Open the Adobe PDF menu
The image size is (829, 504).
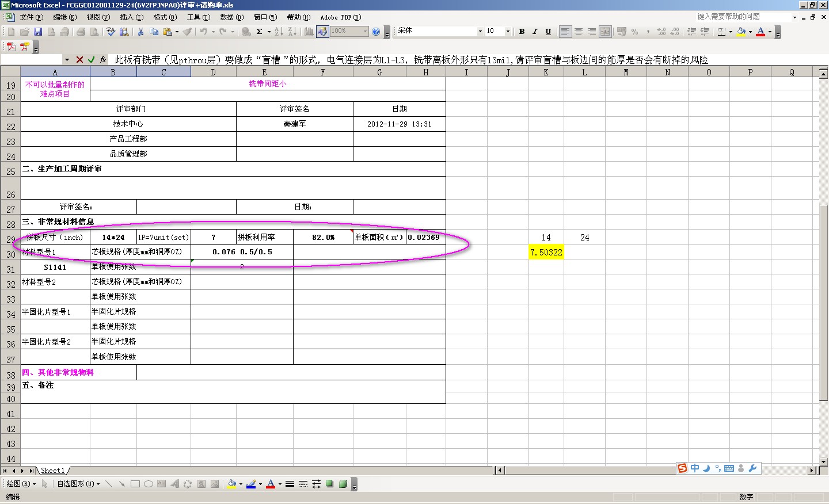coord(341,17)
